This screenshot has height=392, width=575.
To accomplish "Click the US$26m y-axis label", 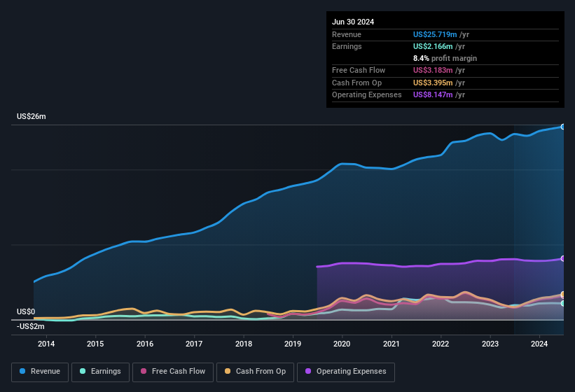I will 32,117.
